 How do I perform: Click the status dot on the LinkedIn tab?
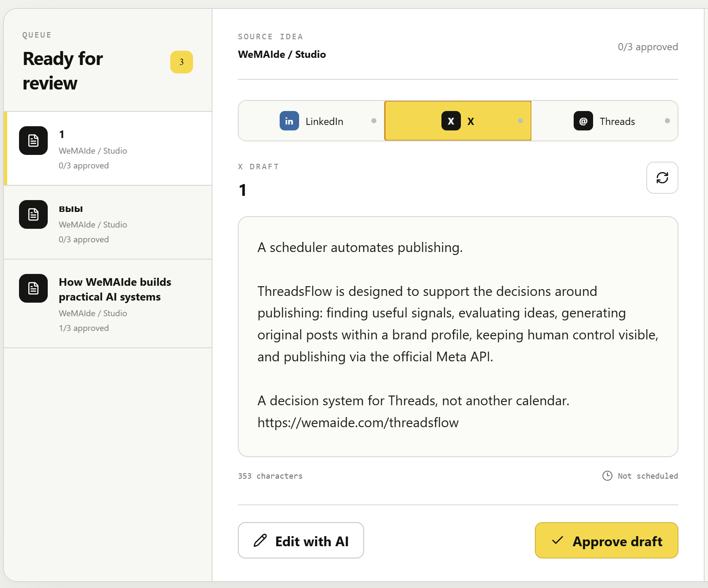point(374,121)
